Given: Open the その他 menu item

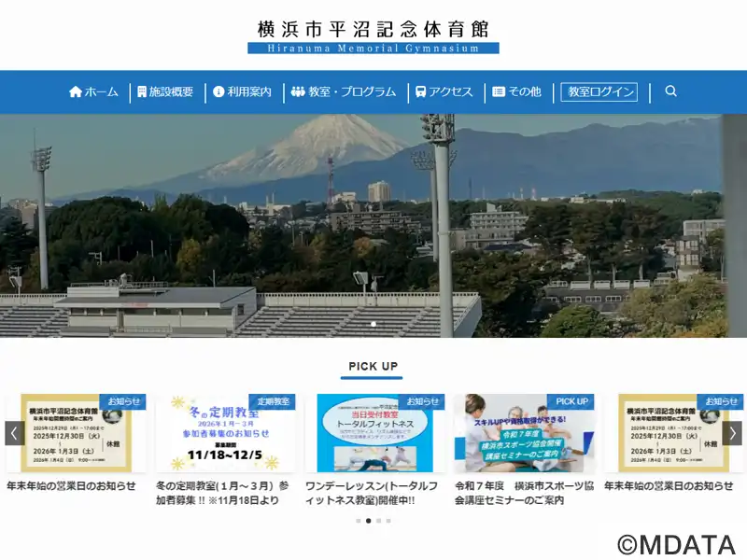Looking at the screenshot, I should pyautogui.click(x=524, y=91).
